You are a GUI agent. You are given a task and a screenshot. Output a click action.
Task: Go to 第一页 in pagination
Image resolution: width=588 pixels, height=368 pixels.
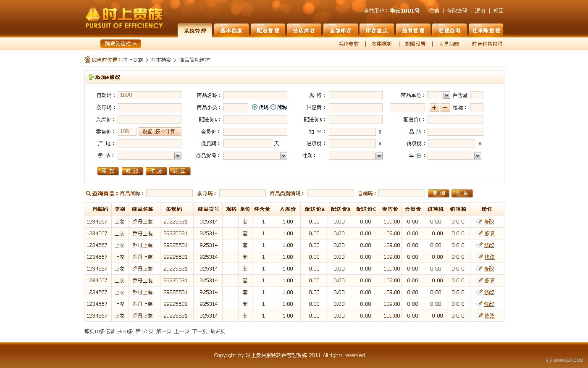coord(164,331)
